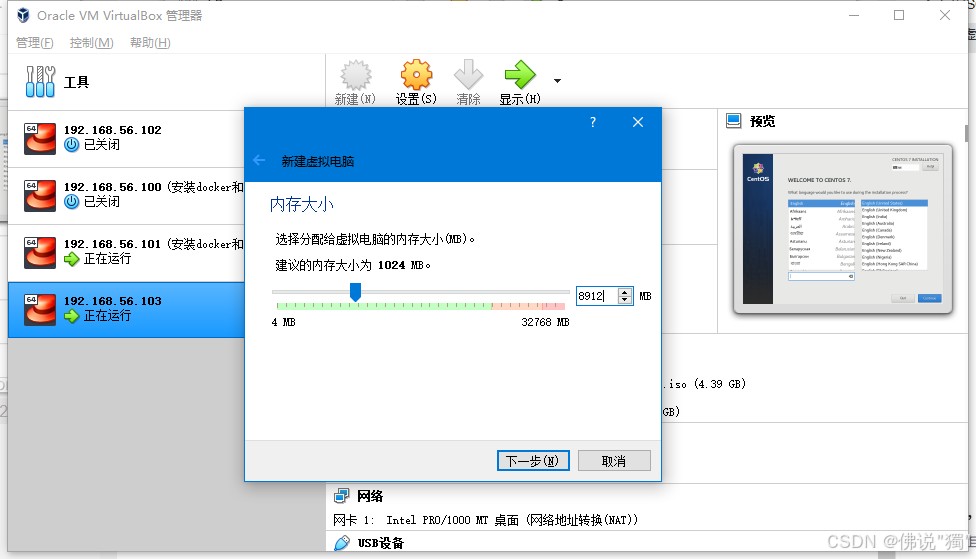Click the .iso (4.39 GB) text
Screen dimensions: 976x559
click(706, 384)
